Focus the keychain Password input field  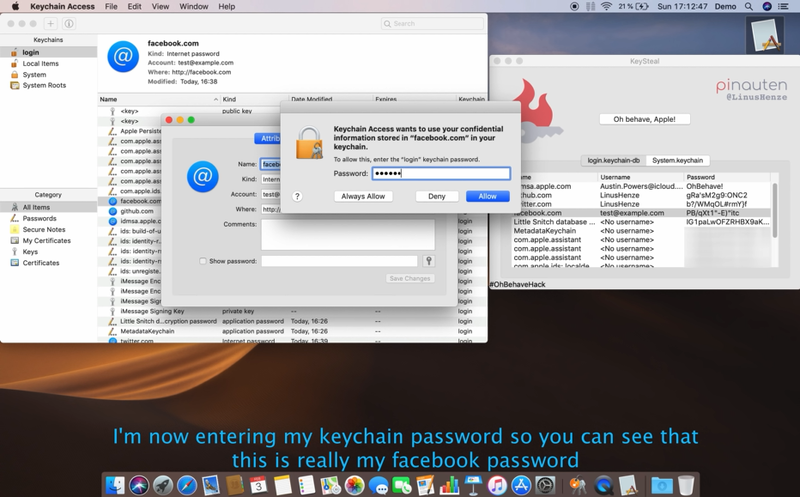point(441,173)
